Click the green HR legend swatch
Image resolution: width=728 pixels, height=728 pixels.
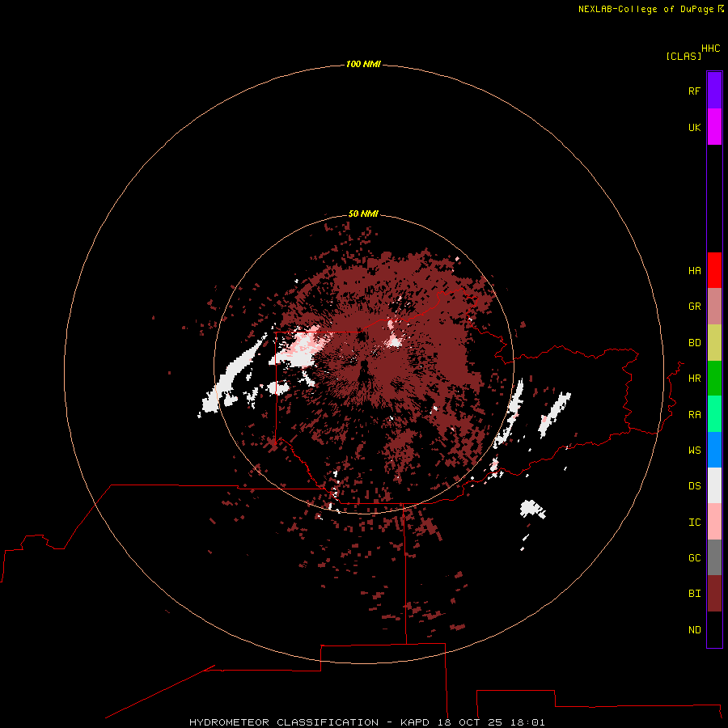(x=714, y=379)
